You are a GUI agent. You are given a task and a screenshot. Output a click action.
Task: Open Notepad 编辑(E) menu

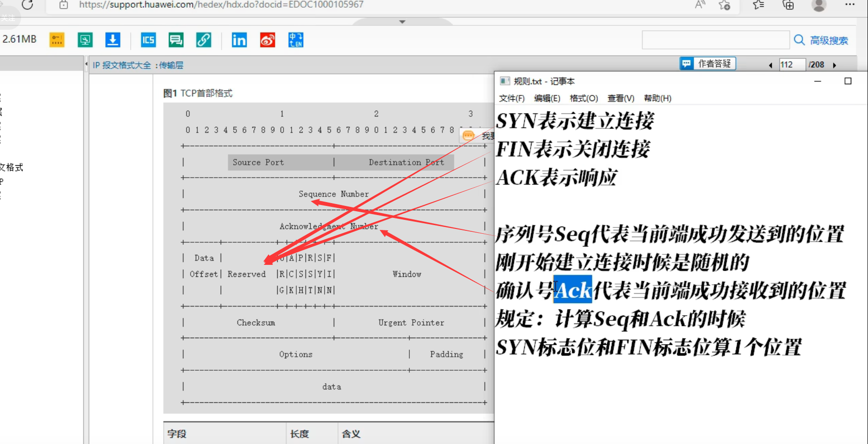click(547, 98)
